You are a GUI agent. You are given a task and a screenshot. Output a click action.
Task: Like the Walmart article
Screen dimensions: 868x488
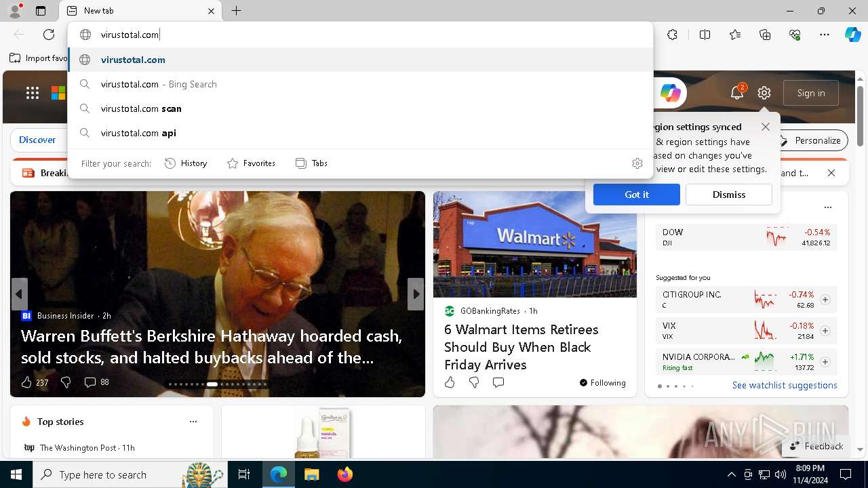click(450, 383)
